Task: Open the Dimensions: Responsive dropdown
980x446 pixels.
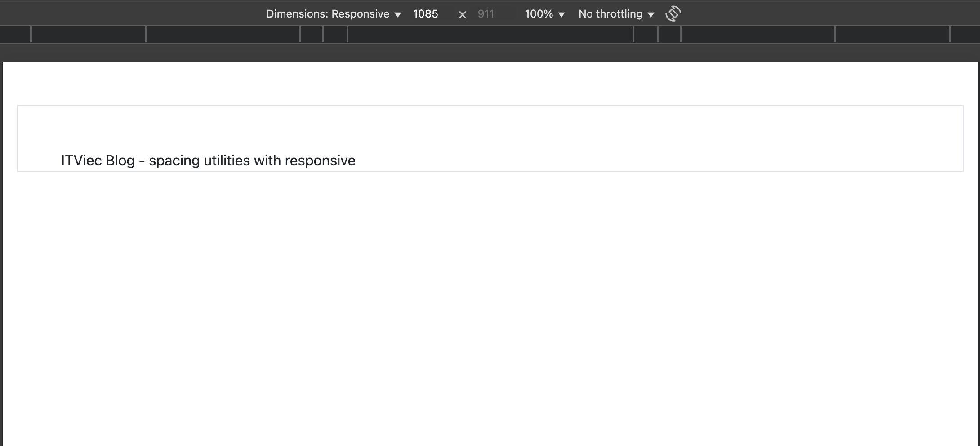Action: coord(333,14)
